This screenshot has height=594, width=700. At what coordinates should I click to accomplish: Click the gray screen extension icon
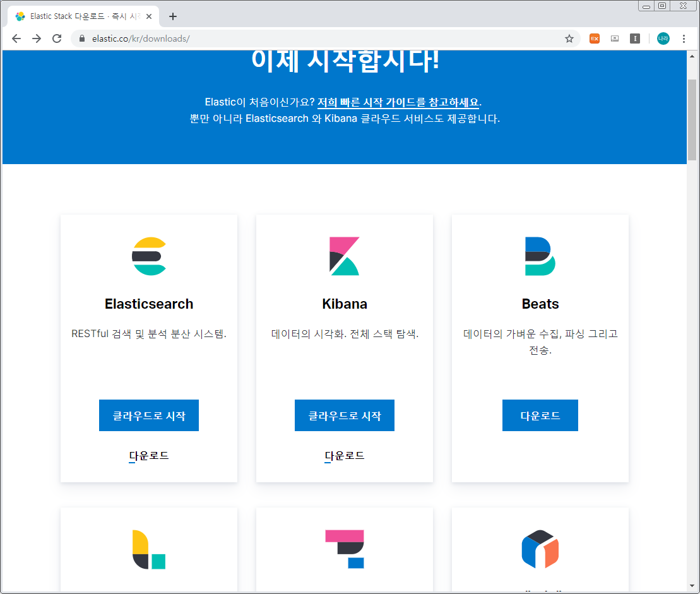tap(615, 39)
